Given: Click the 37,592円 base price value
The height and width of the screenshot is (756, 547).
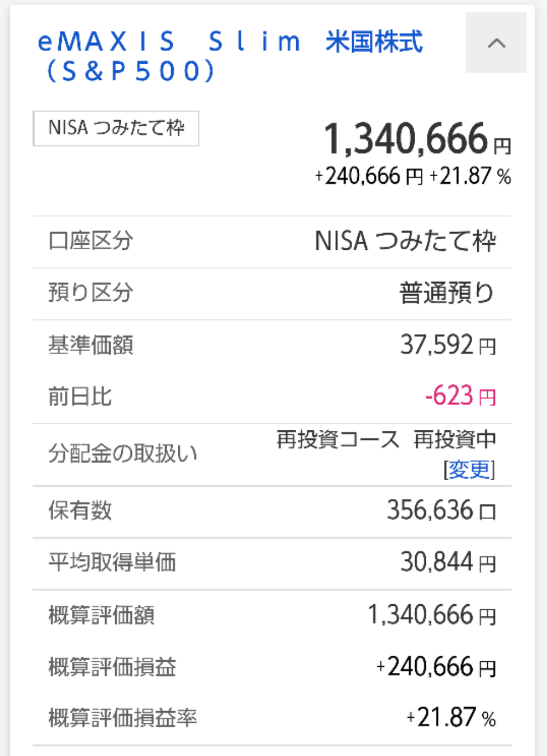Looking at the screenshot, I should pyautogui.click(x=447, y=345).
